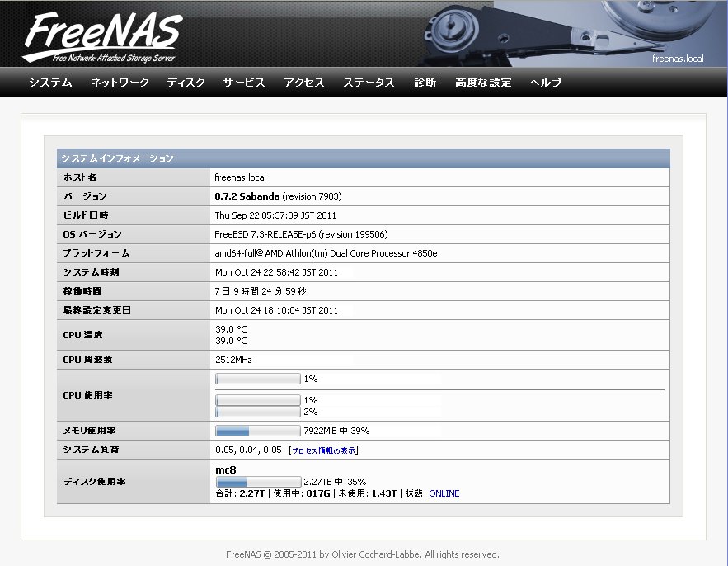
Task: Click the top CPU usage bar
Action: click(257, 379)
